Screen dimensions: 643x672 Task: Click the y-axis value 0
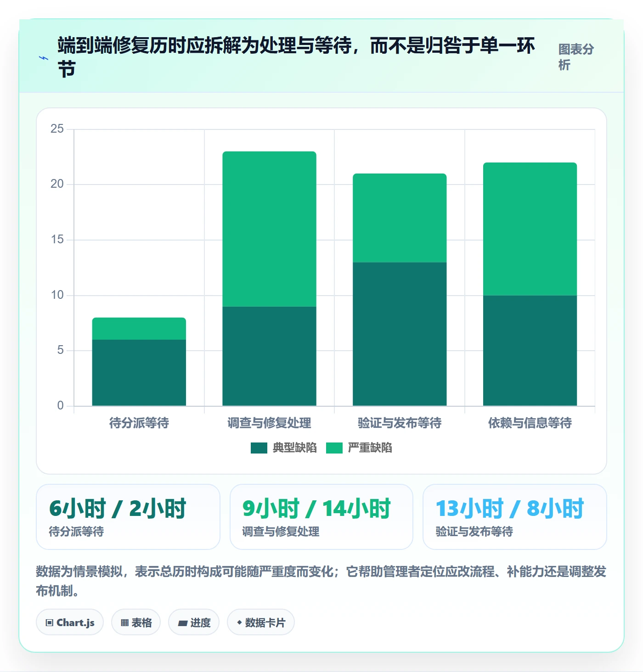(61, 406)
